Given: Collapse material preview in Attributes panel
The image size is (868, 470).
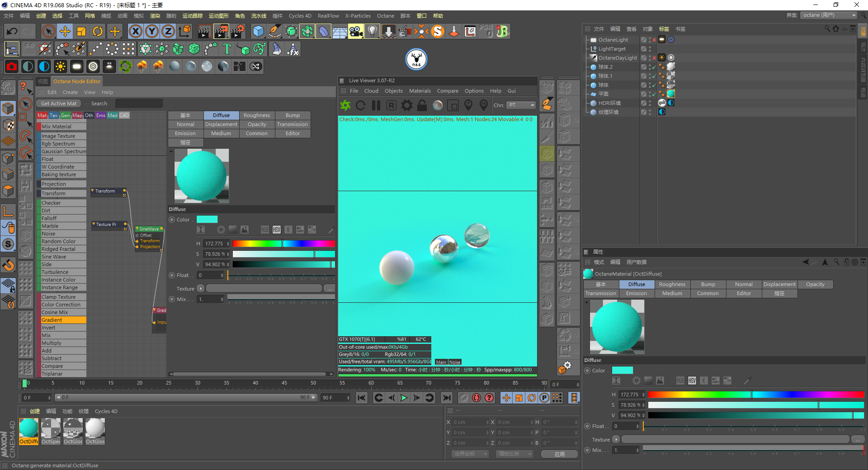Looking at the screenshot, I should click(587, 302).
